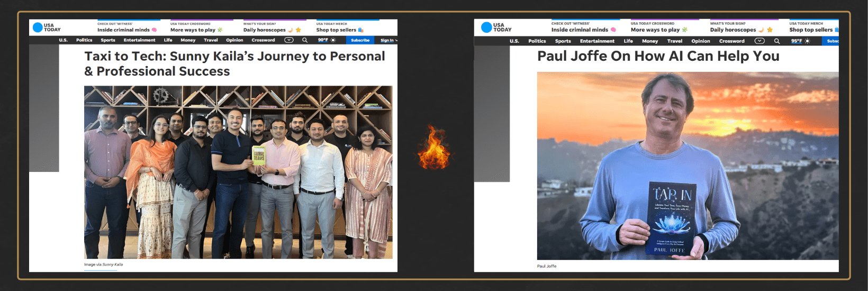Click 90°F weather indicator on Sunny Kaila page
The width and height of the screenshot is (868, 291).
tap(327, 40)
